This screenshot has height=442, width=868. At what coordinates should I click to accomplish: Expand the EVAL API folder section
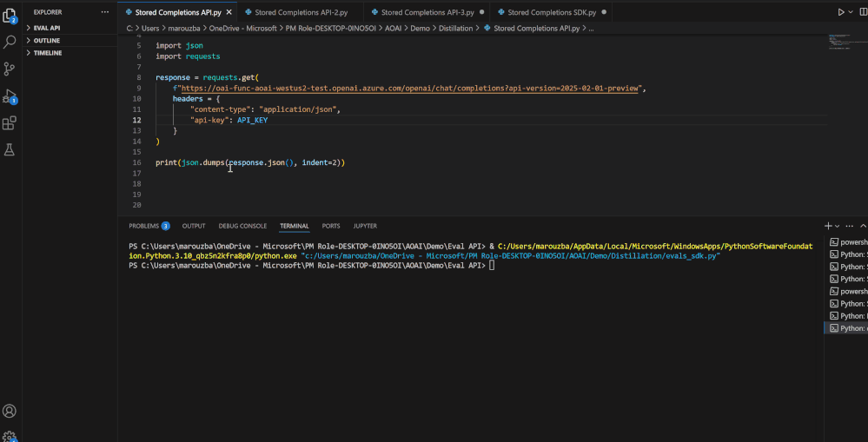pos(47,28)
